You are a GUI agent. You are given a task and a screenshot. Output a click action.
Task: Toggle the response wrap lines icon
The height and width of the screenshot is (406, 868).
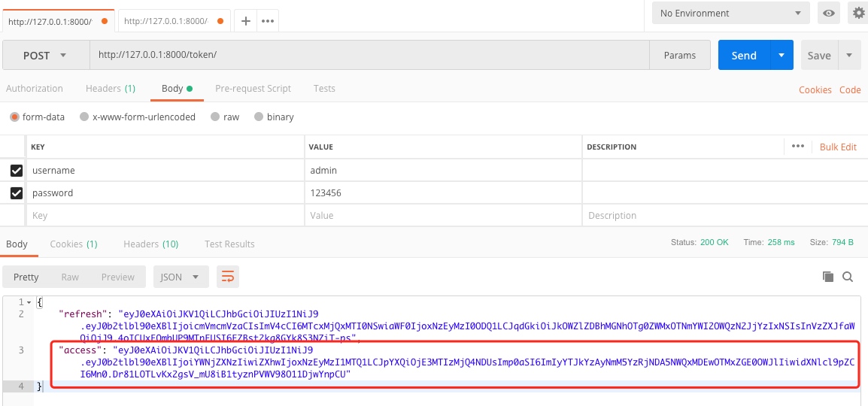[227, 277]
